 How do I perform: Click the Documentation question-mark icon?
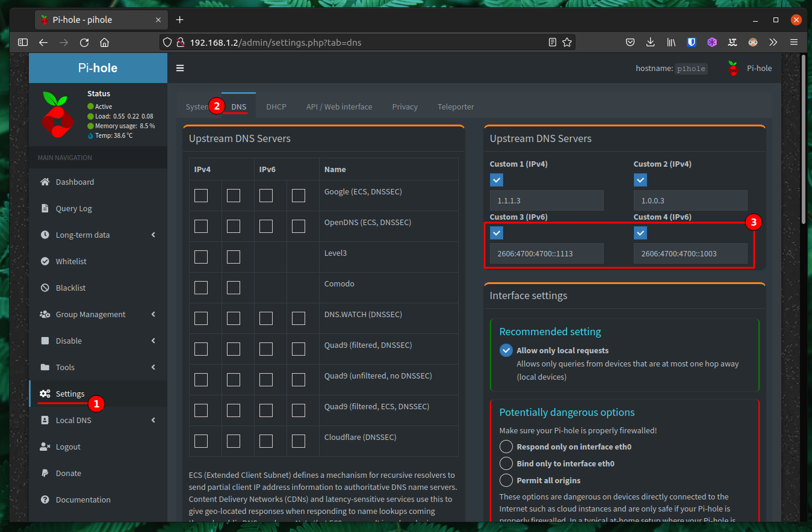click(x=45, y=500)
